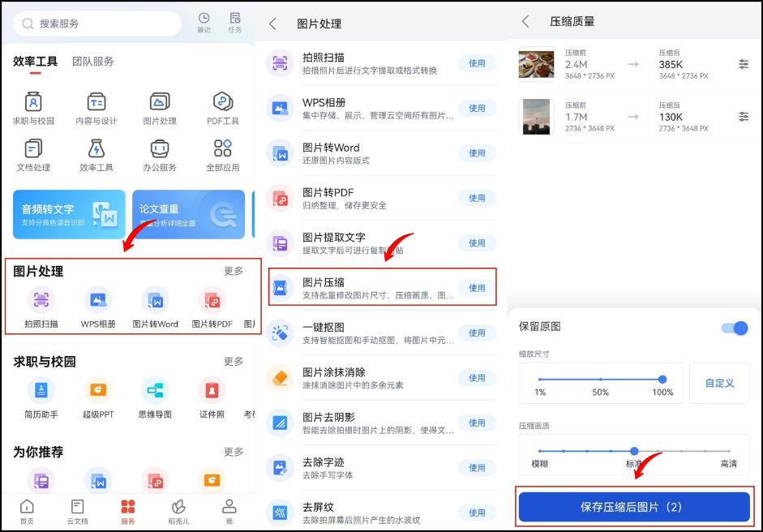
Task: Open the 办公服务 category icon
Action: [160, 148]
